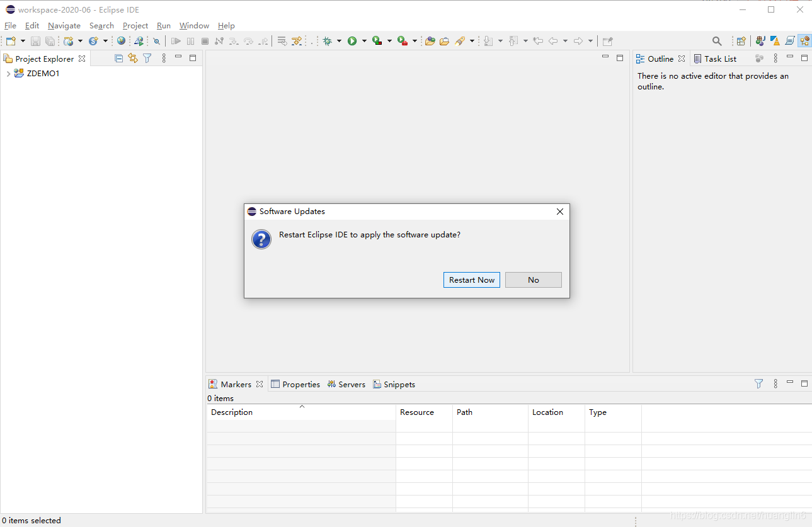Click the green Run play icon
The image size is (812, 527).
point(352,41)
